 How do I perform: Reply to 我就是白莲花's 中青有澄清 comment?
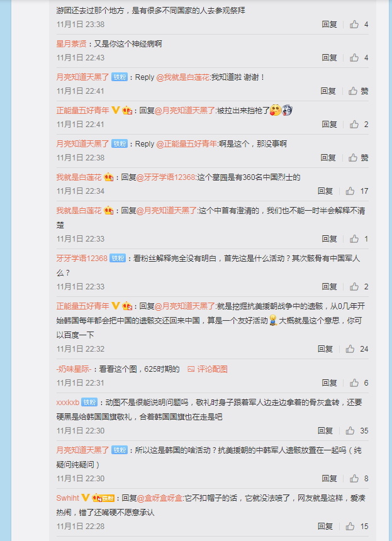(329, 239)
